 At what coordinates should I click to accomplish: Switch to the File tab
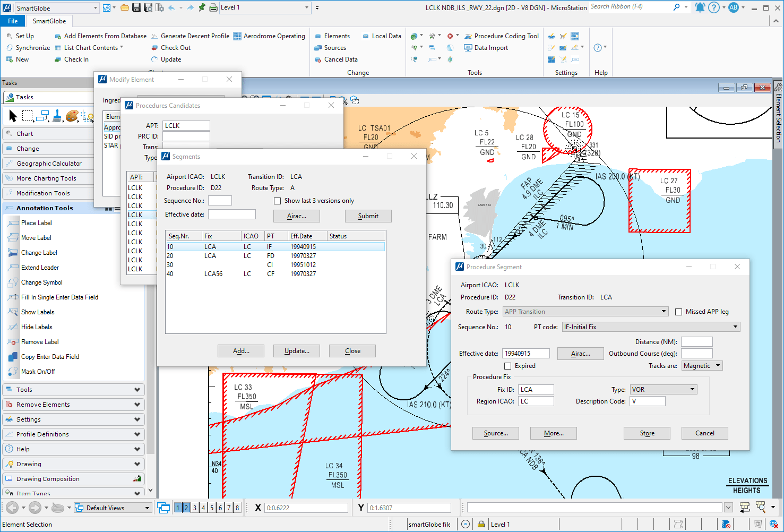[x=12, y=21]
